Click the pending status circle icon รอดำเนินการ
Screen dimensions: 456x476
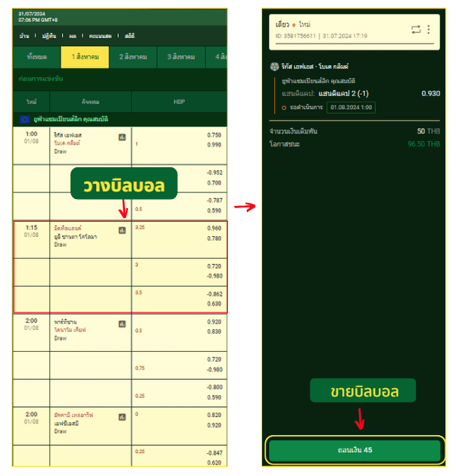(284, 107)
